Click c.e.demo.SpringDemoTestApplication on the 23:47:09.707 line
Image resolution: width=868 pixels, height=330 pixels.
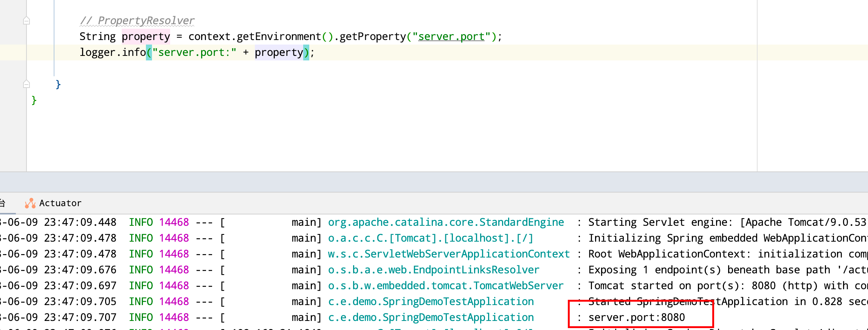pyautogui.click(x=431, y=318)
